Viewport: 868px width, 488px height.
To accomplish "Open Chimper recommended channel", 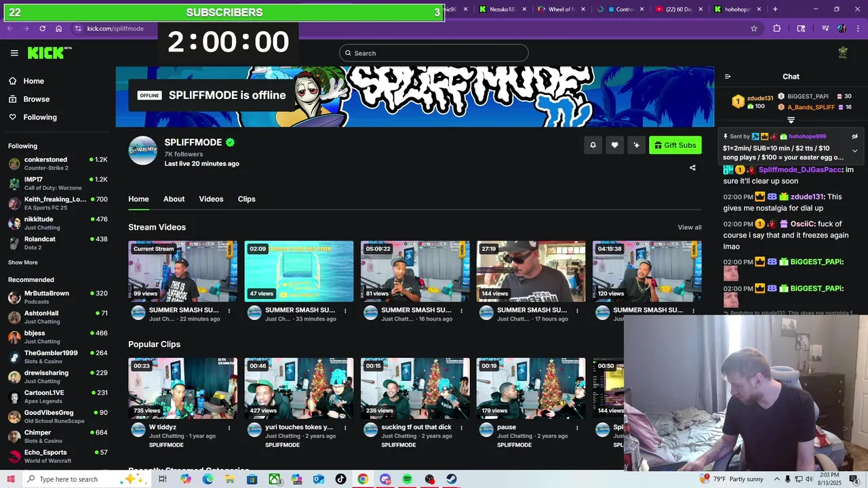I will point(58,436).
